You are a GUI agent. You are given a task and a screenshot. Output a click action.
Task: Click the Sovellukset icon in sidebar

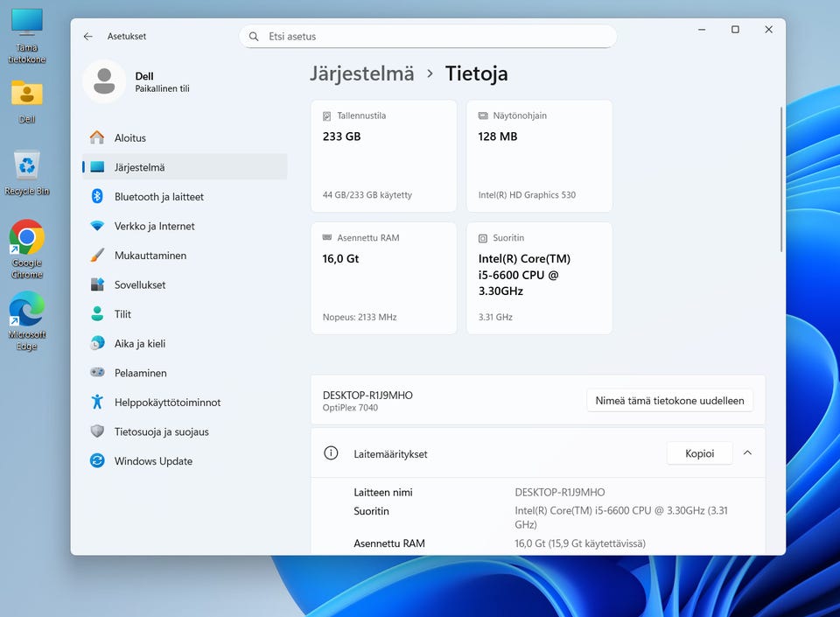(97, 284)
